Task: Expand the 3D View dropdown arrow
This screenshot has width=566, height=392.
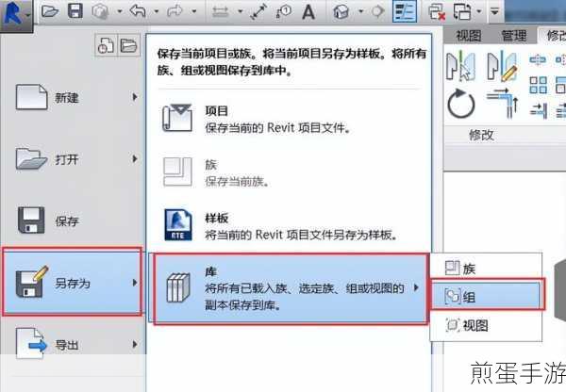Action: (x=360, y=12)
